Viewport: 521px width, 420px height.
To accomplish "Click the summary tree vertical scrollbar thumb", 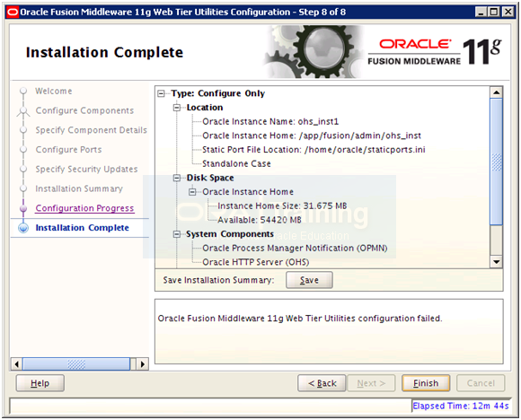I will pos(497,162).
